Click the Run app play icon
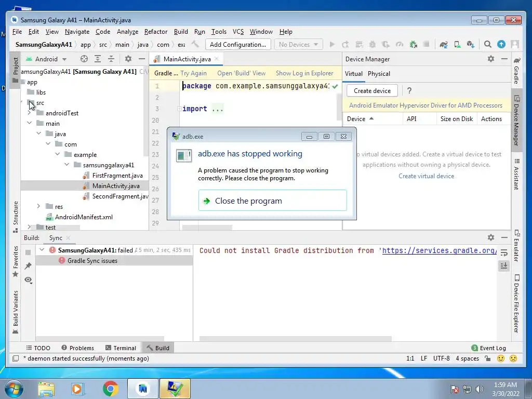This screenshot has width=532, height=399. tap(332, 45)
